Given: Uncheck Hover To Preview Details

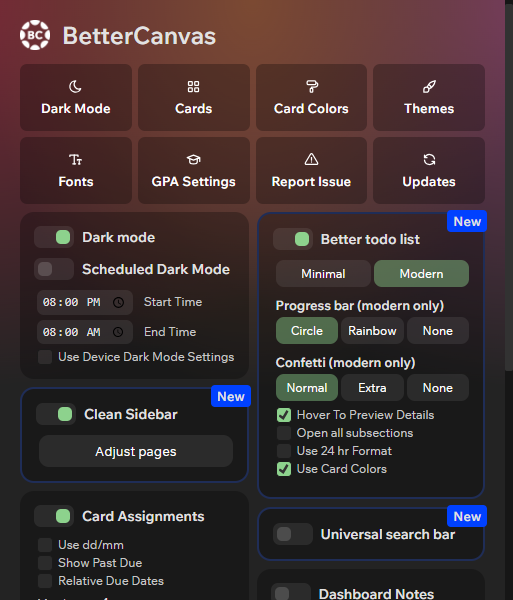Looking at the screenshot, I should (x=284, y=415).
